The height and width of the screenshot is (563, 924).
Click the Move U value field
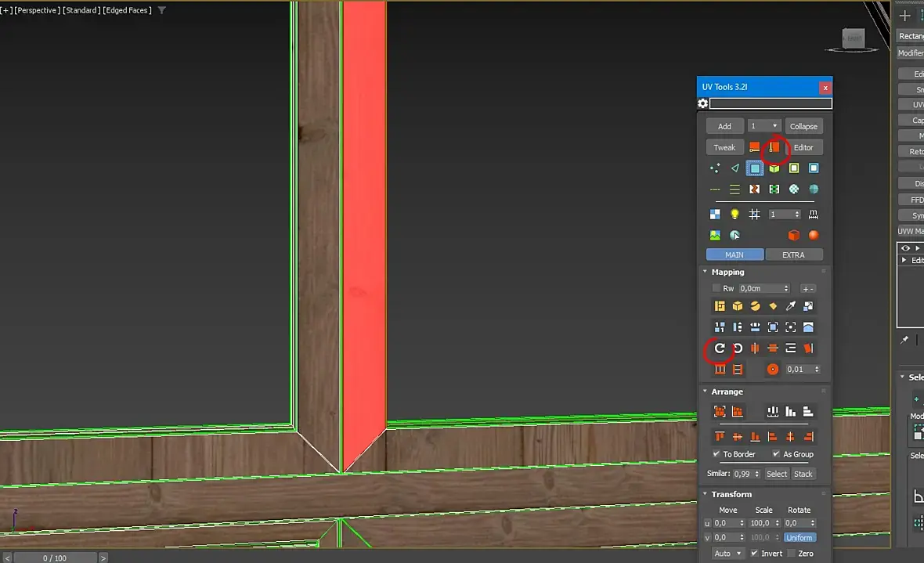pyautogui.click(x=725, y=523)
